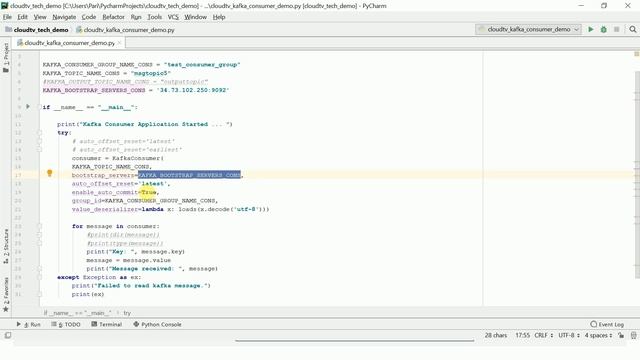
Task: Click the yellow intention lightbulb icon
Action: pos(49,173)
